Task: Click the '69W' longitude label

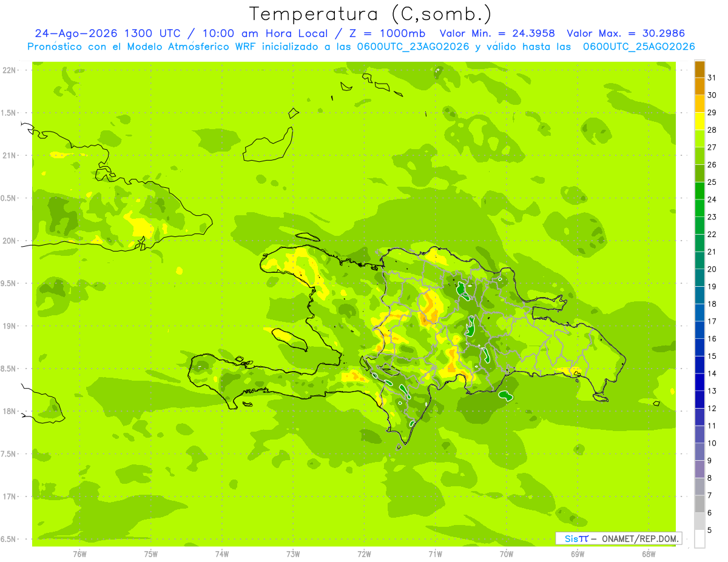Action: [x=578, y=554]
